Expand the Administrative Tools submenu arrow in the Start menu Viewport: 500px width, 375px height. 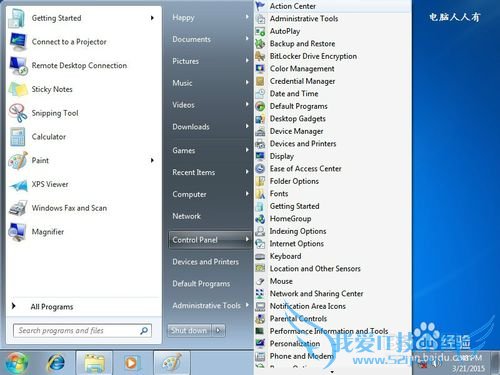pyautogui.click(x=247, y=305)
